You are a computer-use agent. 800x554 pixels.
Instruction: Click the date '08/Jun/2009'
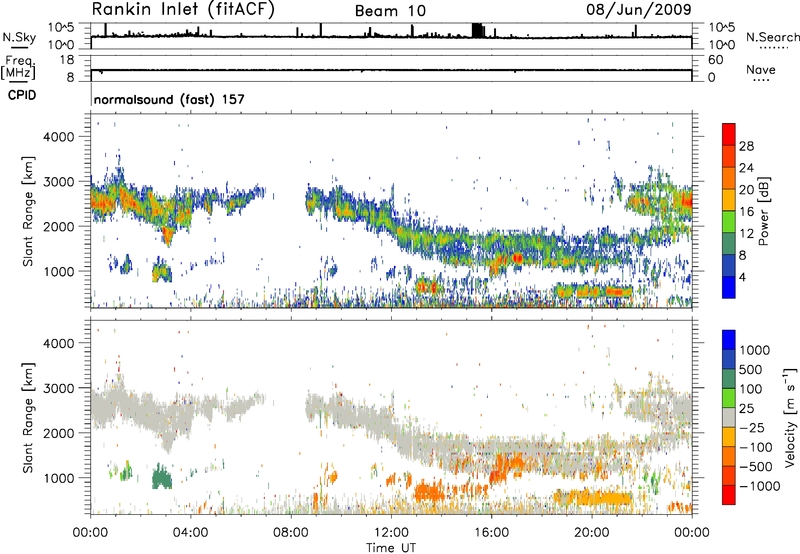point(639,9)
